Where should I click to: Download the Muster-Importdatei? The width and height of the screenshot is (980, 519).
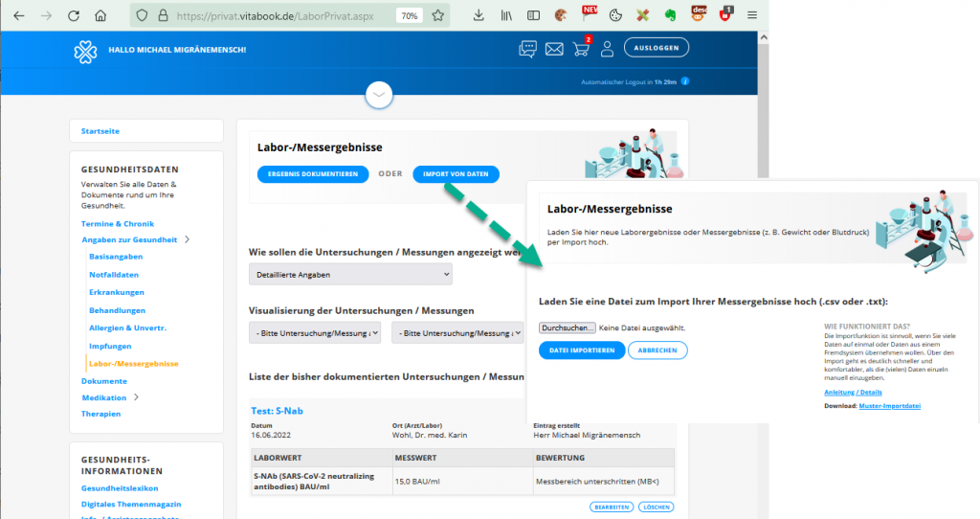click(889, 406)
